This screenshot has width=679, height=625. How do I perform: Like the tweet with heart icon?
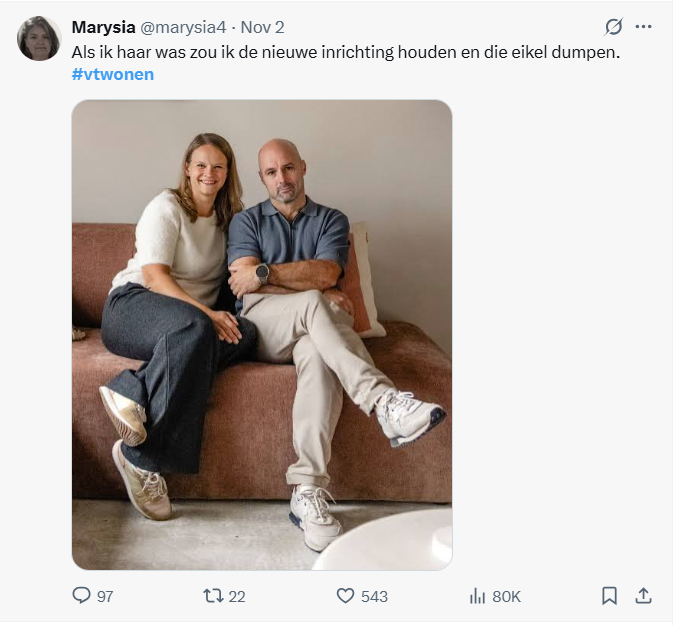(345, 596)
